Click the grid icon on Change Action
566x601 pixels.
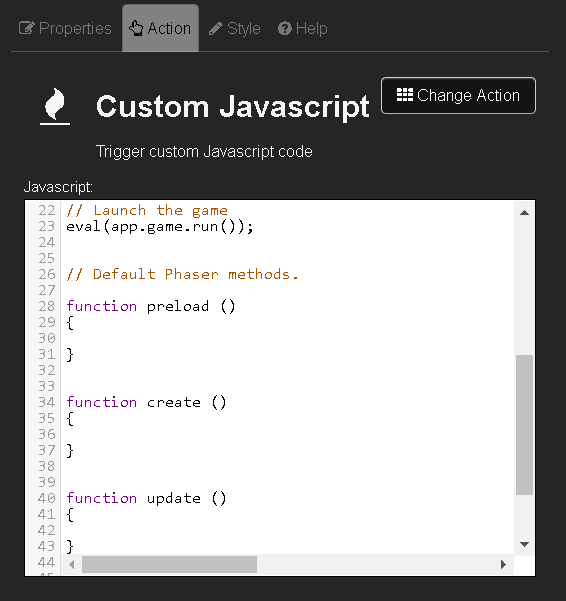(405, 95)
